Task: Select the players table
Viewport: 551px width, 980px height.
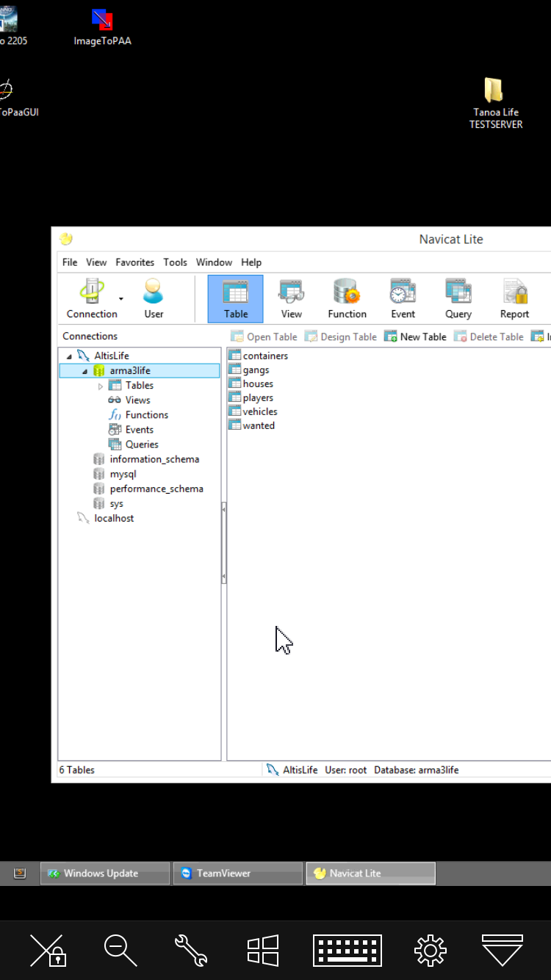Action: 257,397
